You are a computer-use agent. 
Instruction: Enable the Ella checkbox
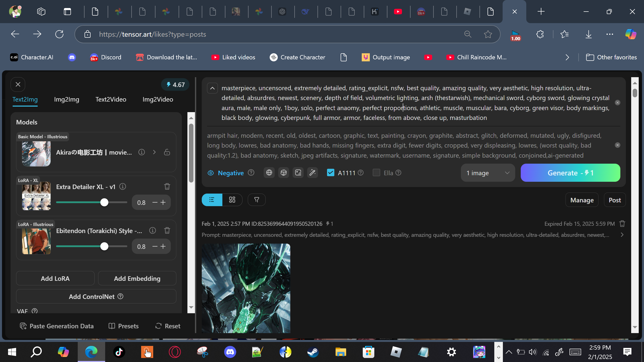(376, 173)
